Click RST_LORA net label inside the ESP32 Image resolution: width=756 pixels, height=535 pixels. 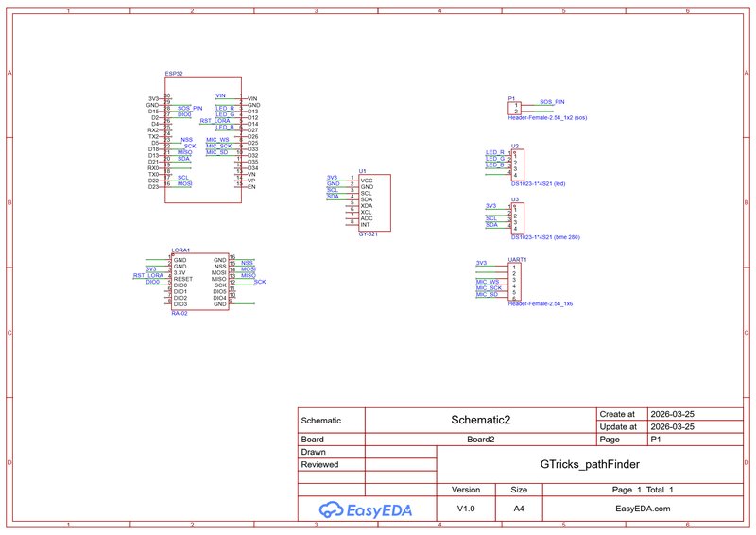tap(215, 121)
